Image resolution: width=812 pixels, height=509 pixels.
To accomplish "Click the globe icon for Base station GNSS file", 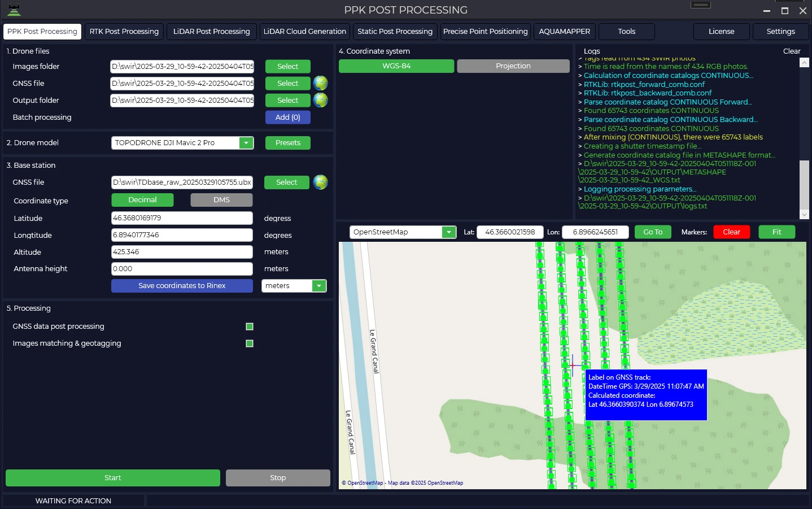I will (x=320, y=182).
